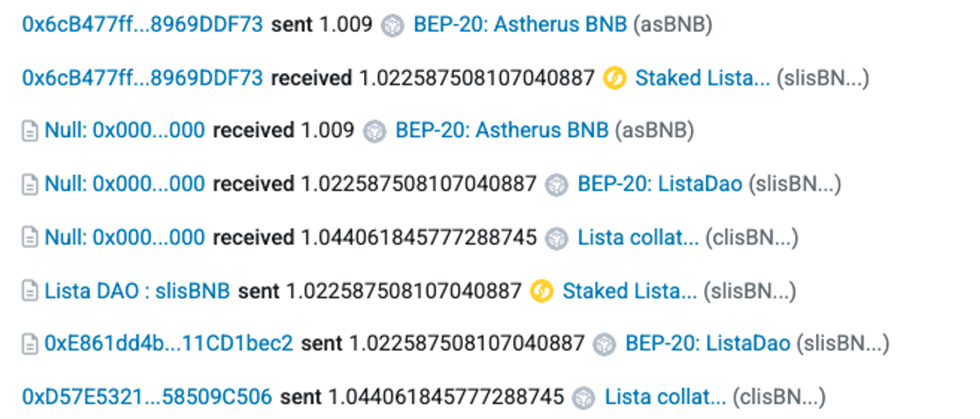Click the asBNB token icon in the Null received row
The height and width of the screenshot is (419, 980).
point(374,132)
